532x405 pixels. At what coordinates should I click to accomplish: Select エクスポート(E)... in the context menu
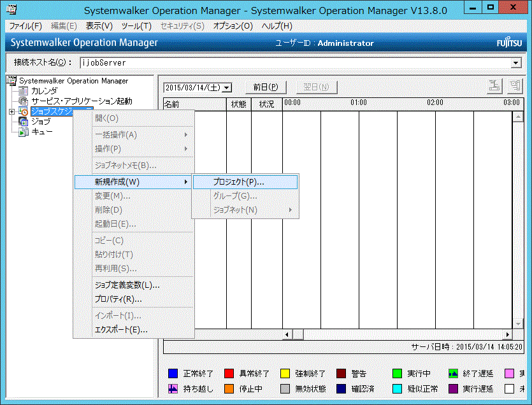click(134, 329)
